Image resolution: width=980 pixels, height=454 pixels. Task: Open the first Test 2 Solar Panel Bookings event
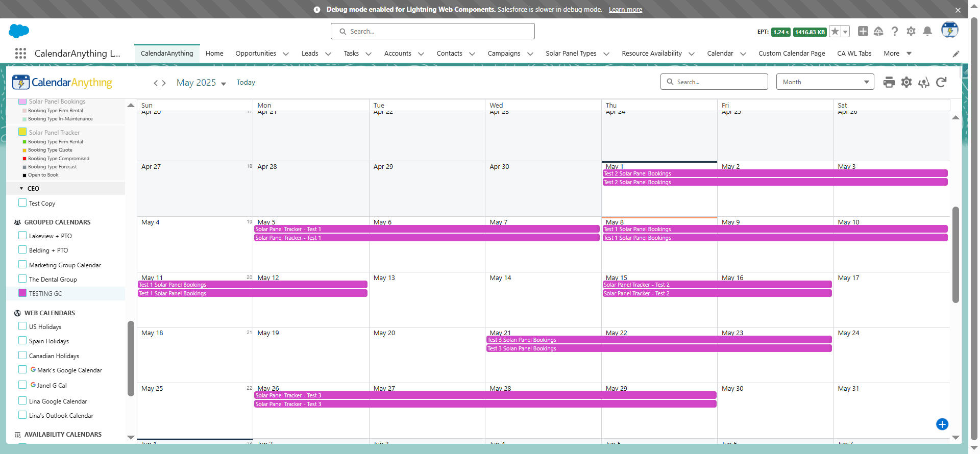[775, 173]
